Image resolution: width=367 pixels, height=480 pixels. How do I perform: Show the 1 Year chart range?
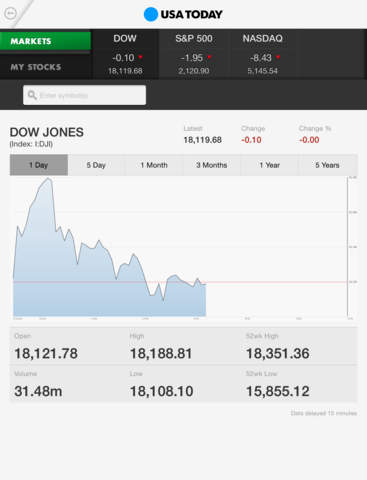[270, 165]
